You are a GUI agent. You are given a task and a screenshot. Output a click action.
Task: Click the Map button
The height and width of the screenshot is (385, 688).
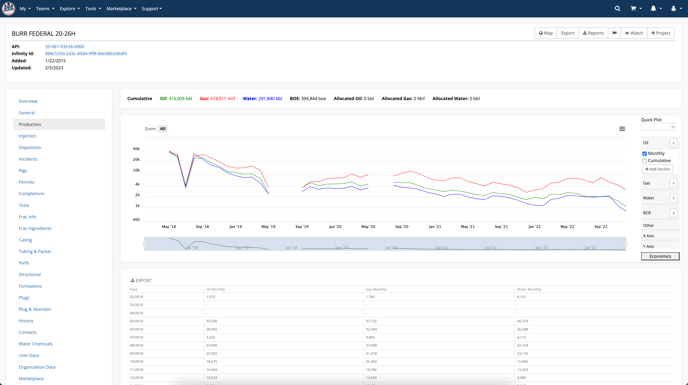click(x=546, y=33)
